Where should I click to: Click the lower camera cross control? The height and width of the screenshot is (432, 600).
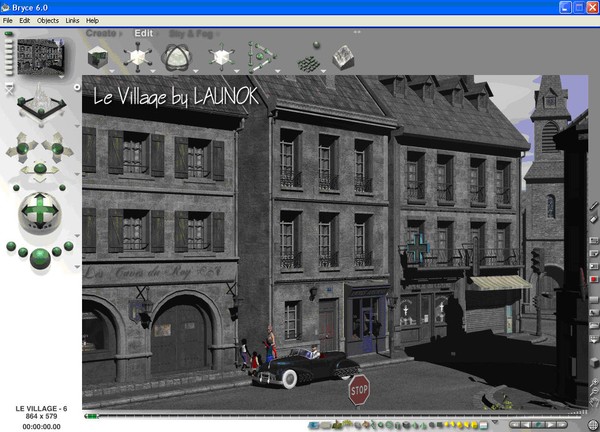[x=40, y=170]
